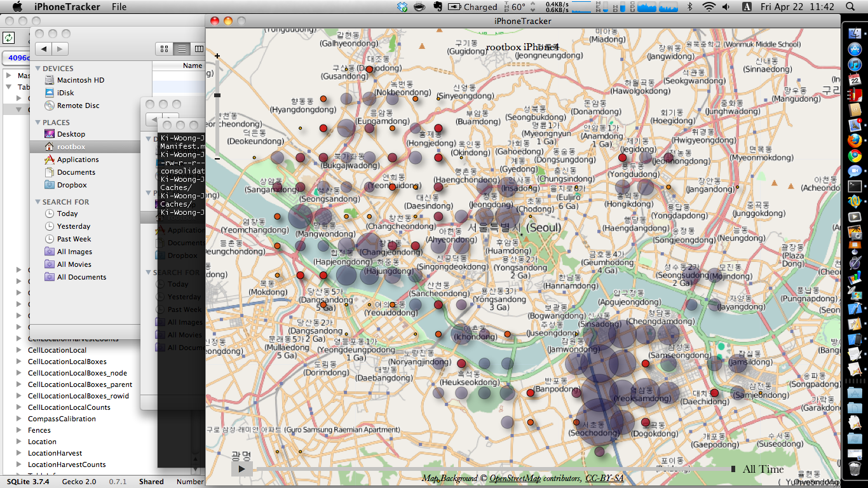Click the Dropbox menu bar icon
Screen dimensions: 868x488
click(402, 7)
